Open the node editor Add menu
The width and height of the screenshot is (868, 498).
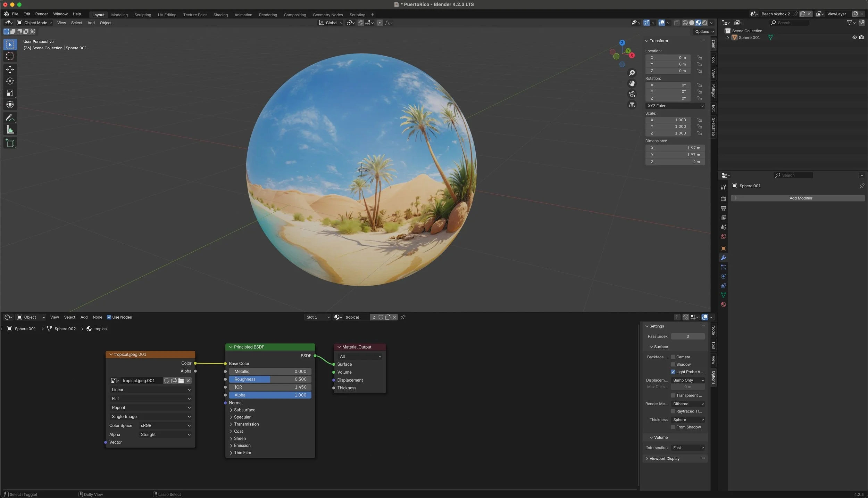click(84, 317)
